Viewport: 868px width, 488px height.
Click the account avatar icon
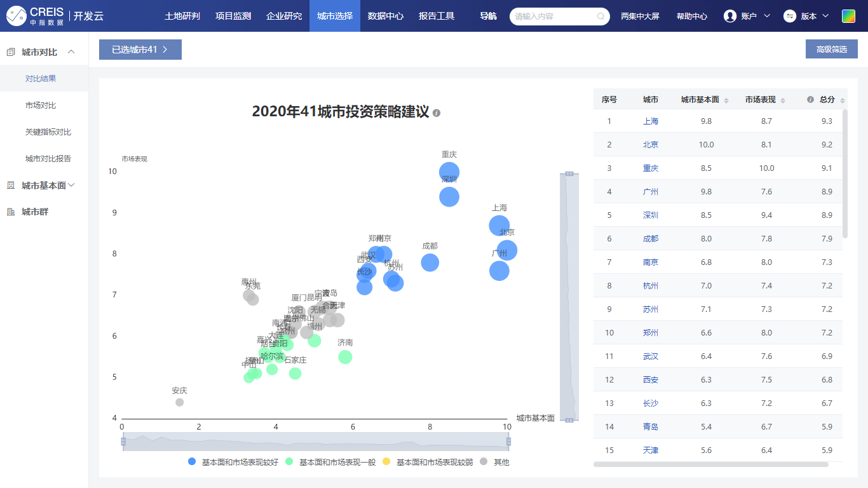click(x=730, y=16)
